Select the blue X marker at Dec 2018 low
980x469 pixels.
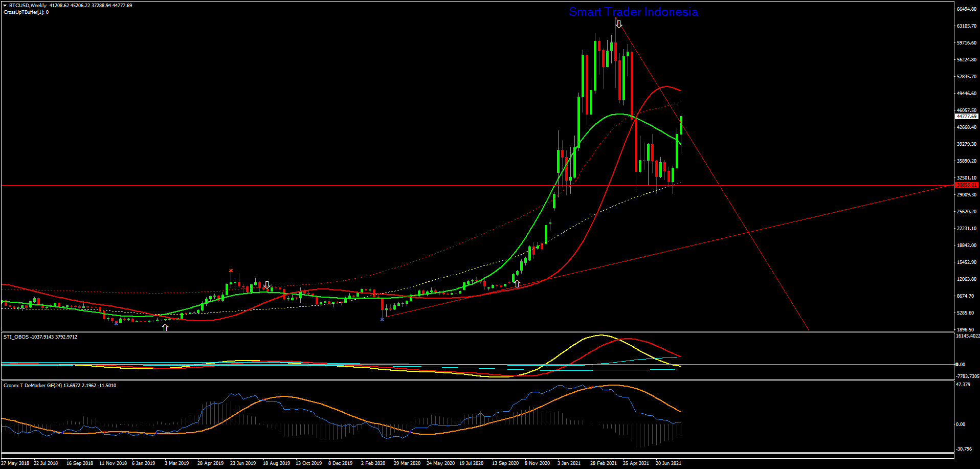[116, 323]
